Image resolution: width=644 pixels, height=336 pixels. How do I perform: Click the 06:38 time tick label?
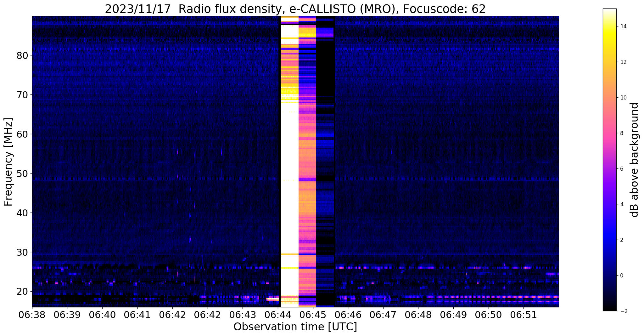tap(32, 315)
